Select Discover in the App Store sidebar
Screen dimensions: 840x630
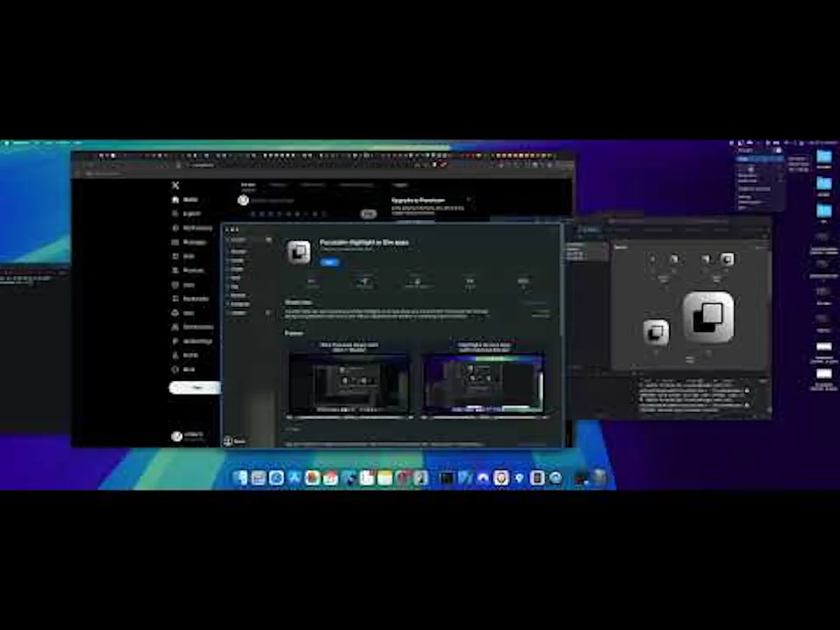[x=238, y=251]
